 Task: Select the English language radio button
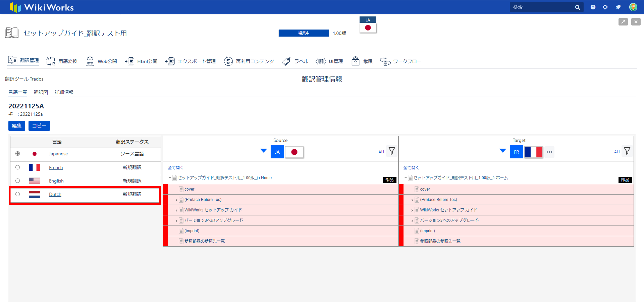click(18, 181)
